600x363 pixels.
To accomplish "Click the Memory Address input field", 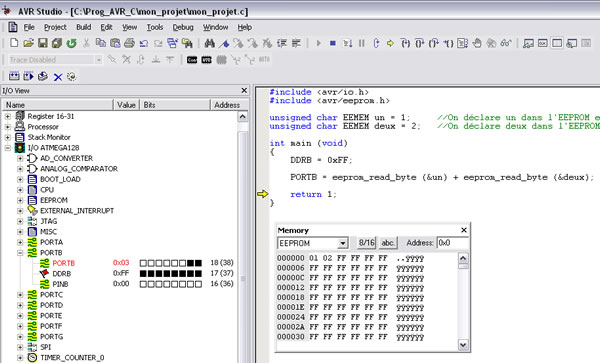I will pos(453,243).
